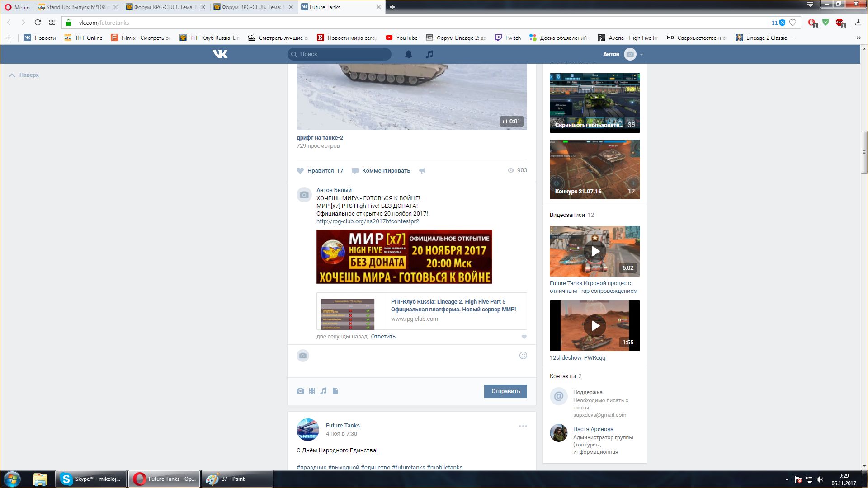Open 12slideshow_PWReqq video title
This screenshot has height=488, width=868.
(577, 358)
